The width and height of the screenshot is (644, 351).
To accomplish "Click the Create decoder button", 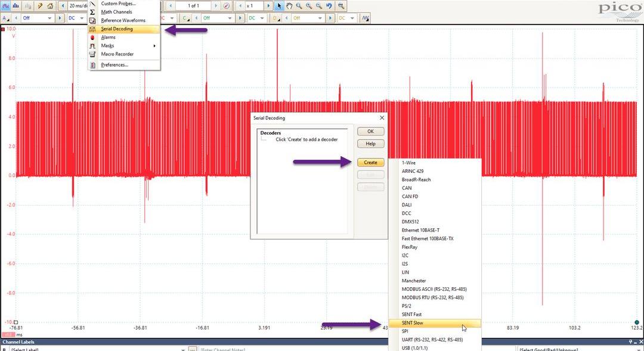I will [x=370, y=163].
